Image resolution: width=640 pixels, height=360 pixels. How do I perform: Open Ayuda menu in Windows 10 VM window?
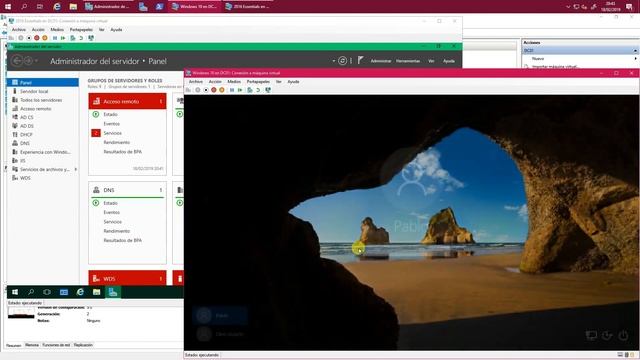tap(293, 82)
